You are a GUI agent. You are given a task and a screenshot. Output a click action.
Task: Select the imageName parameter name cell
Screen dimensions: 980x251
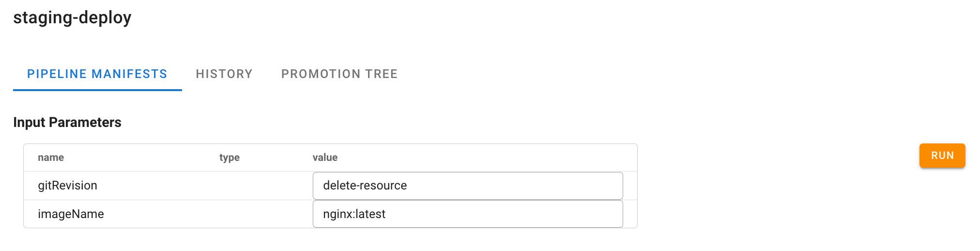[x=71, y=214]
